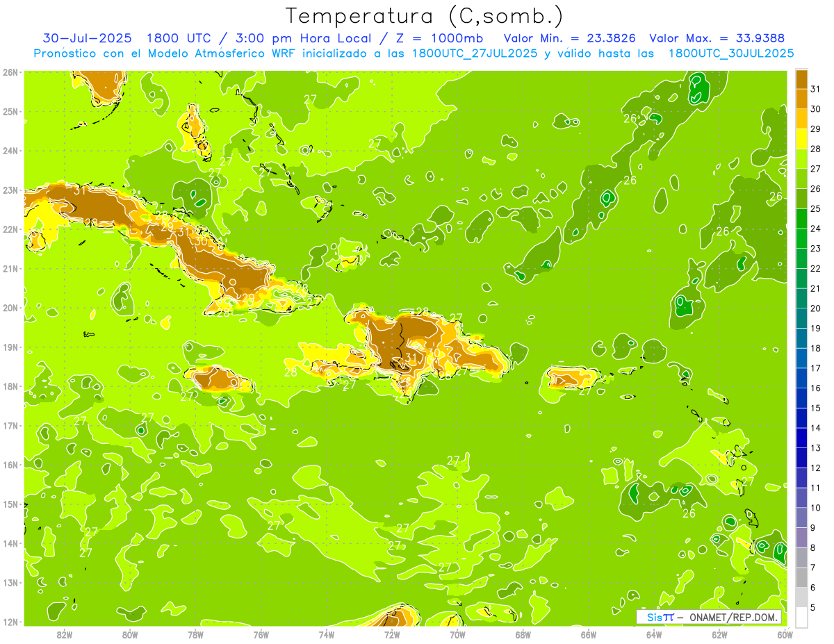The width and height of the screenshot is (834, 644).
Task: Click the '72W' longitude axis label
Action: click(392, 634)
